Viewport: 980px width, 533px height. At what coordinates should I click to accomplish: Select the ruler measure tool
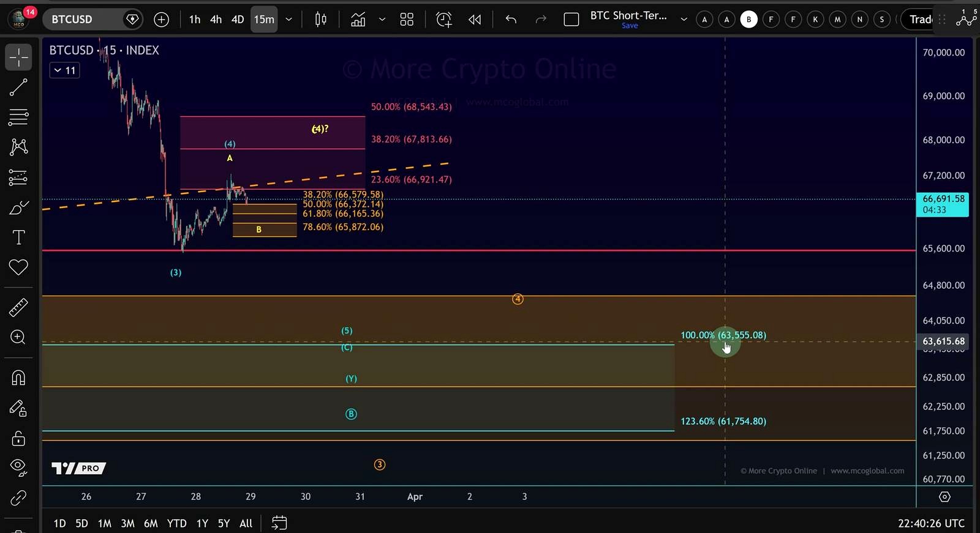click(18, 307)
